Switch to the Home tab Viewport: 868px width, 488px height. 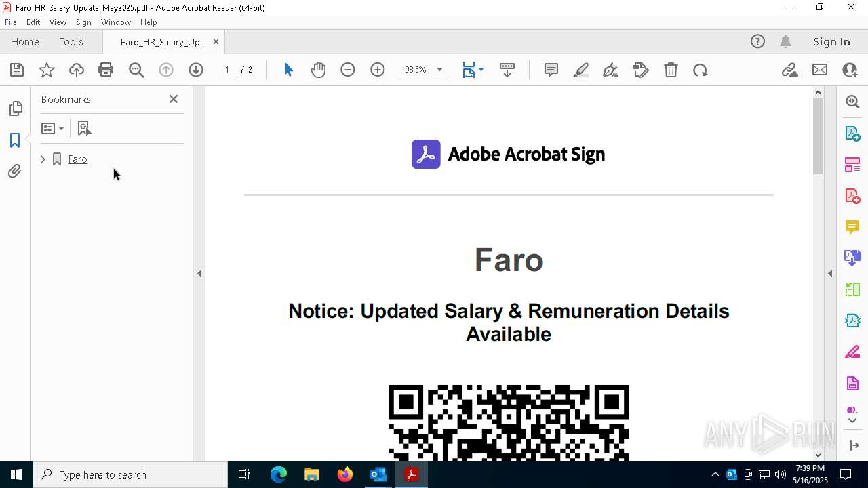tap(25, 41)
